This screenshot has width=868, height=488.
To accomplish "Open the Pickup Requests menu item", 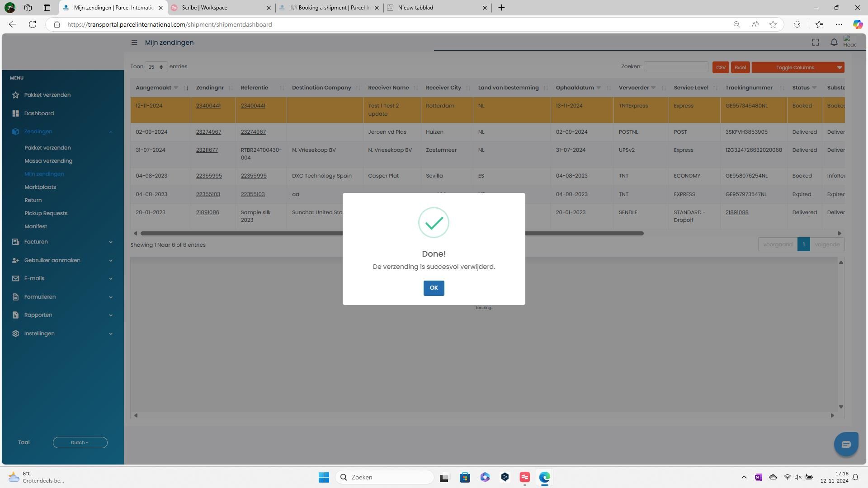I will [x=46, y=213].
